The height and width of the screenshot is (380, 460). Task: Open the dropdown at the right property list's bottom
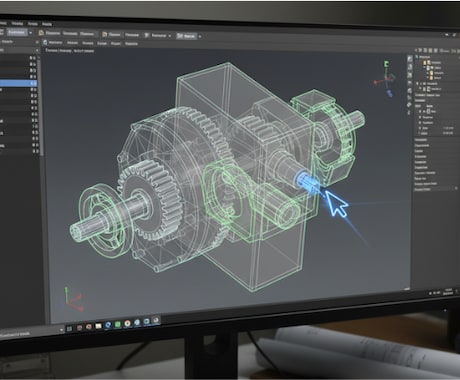tap(456, 189)
